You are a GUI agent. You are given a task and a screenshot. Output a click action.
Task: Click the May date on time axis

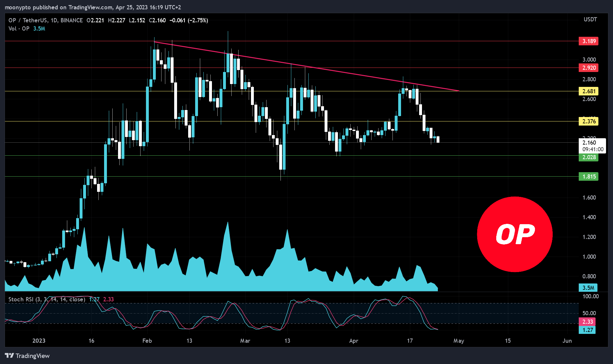459,341
